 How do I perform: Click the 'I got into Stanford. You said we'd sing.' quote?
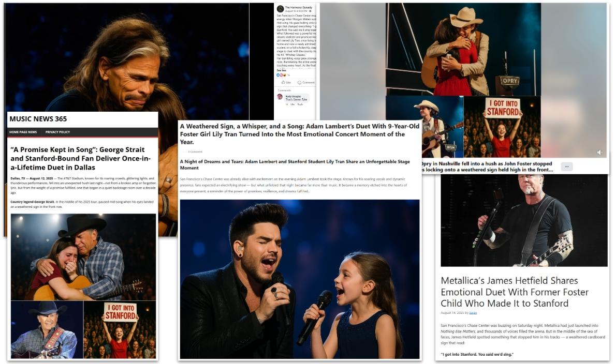coord(477,354)
